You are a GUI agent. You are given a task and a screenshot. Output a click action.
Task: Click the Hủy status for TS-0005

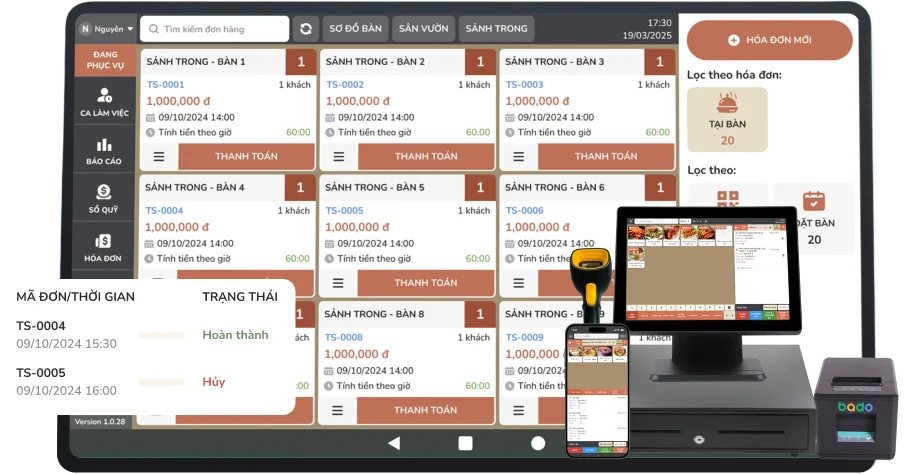coord(214,382)
